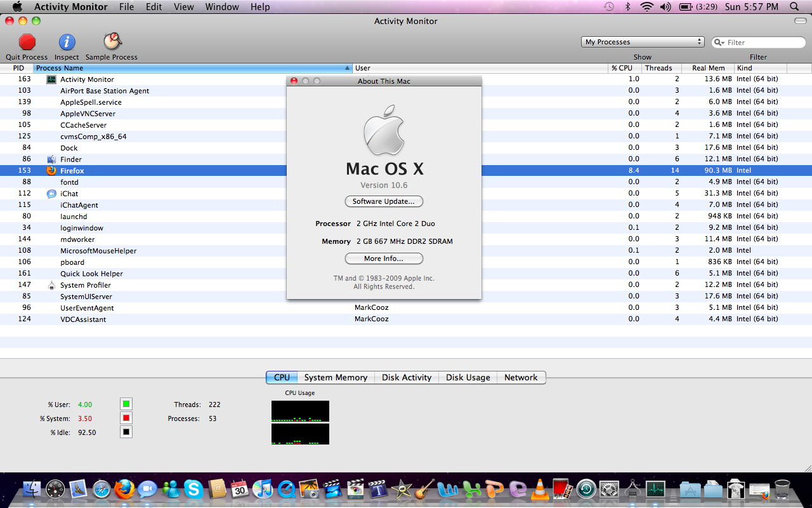Click the More Info… button

384,258
